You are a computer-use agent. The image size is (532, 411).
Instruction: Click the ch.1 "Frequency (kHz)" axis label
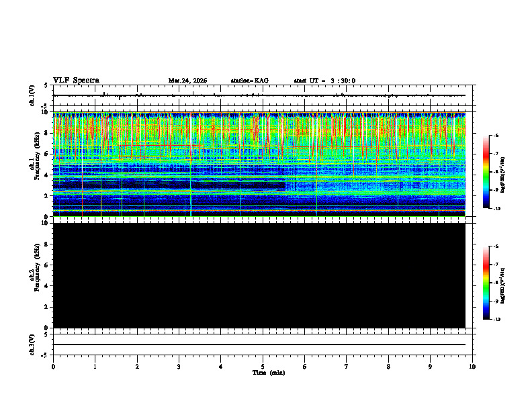37,154
